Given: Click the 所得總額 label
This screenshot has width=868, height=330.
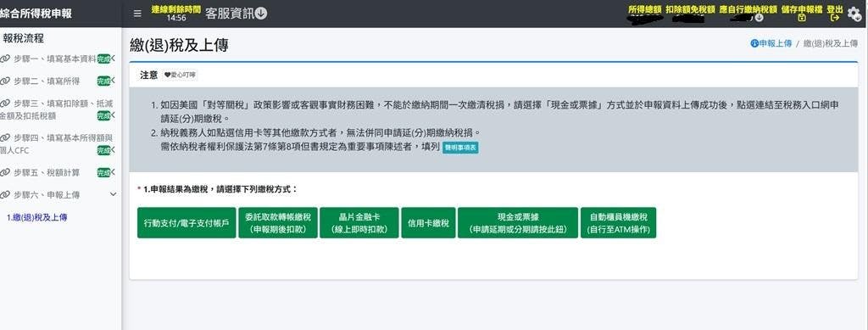Looking at the screenshot, I should click(645, 9).
